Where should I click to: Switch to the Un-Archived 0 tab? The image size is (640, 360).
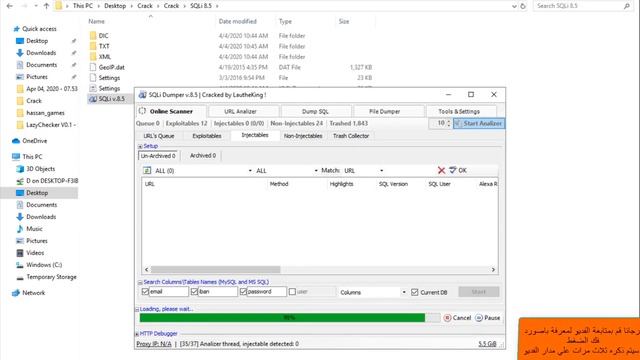158,156
